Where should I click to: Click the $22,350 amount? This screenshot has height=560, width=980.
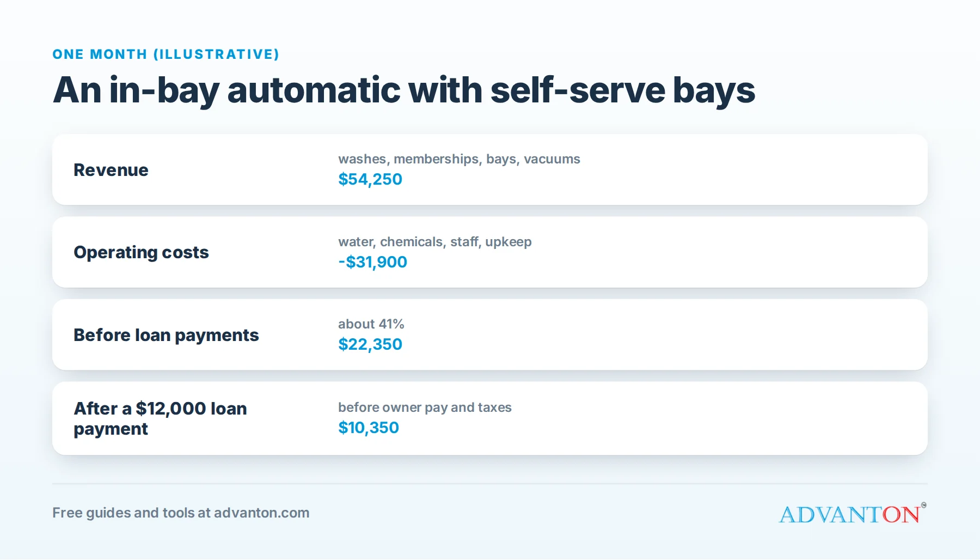click(370, 344)
